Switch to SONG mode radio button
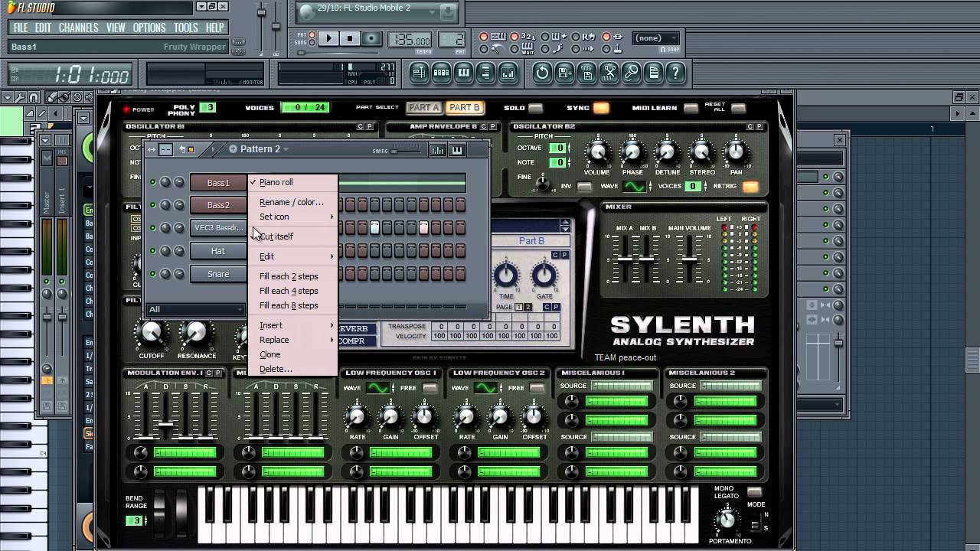980x551 pixels. coord(312,42)
